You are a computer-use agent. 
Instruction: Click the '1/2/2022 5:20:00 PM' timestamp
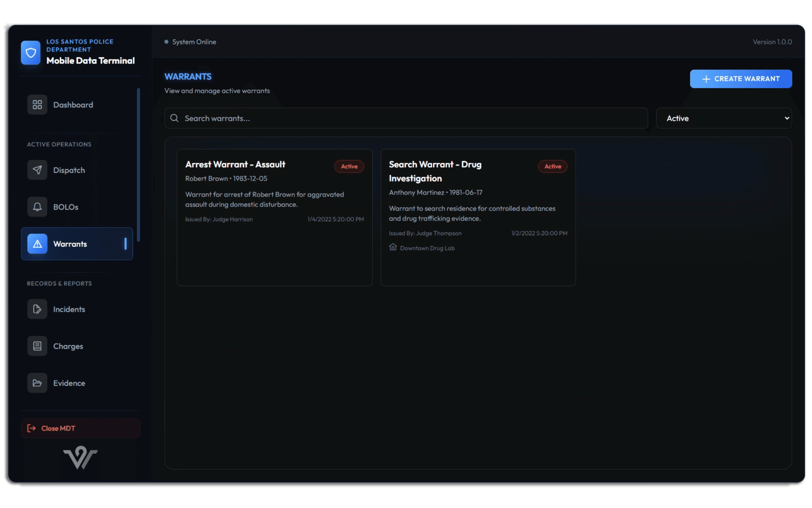pos(539,233)
